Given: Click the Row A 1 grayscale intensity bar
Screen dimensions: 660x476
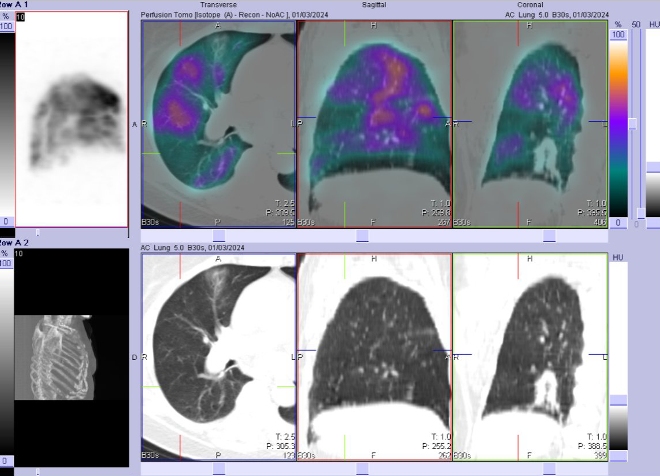Looking at the screenshot, I should [7, 124].
